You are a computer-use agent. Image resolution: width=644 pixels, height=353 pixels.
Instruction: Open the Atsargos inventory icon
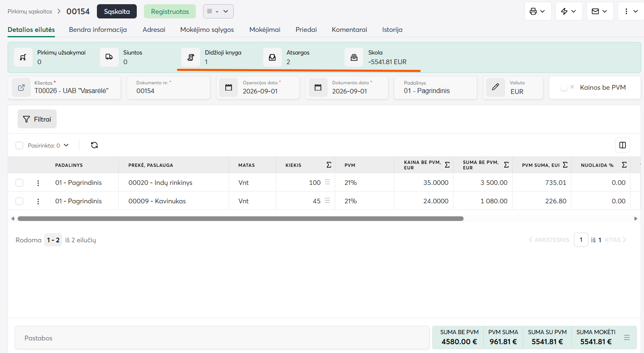tap(272, 57)
